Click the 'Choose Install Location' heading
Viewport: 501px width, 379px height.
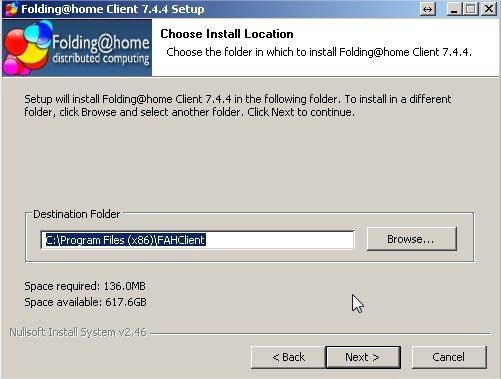tap(227, 34)
